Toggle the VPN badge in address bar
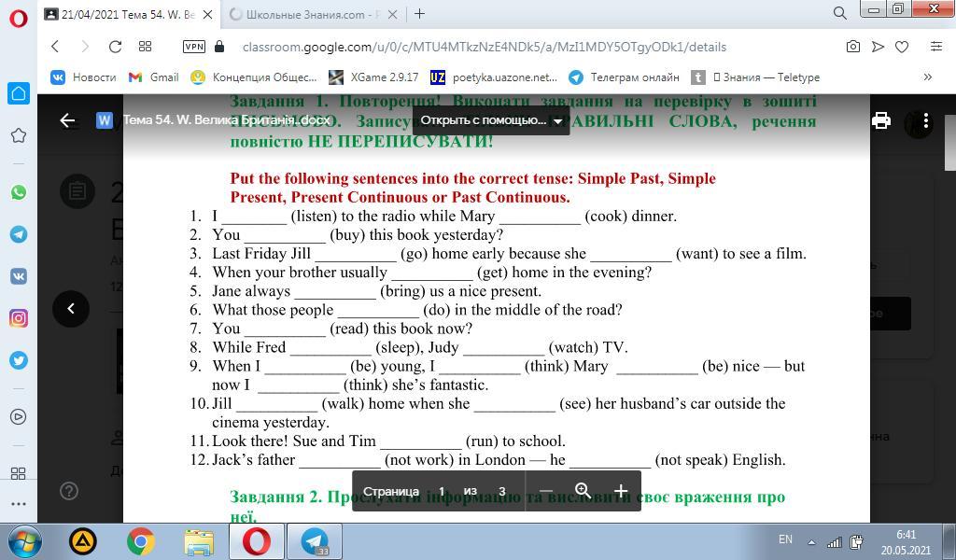Viewport: 956px width, 560px height. [194, 47]
